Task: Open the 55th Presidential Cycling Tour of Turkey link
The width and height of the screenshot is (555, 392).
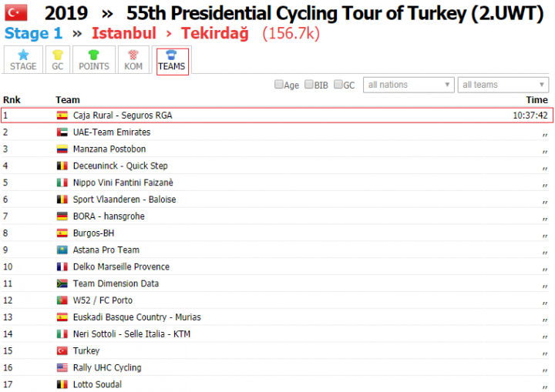Action: pos(335,14)
